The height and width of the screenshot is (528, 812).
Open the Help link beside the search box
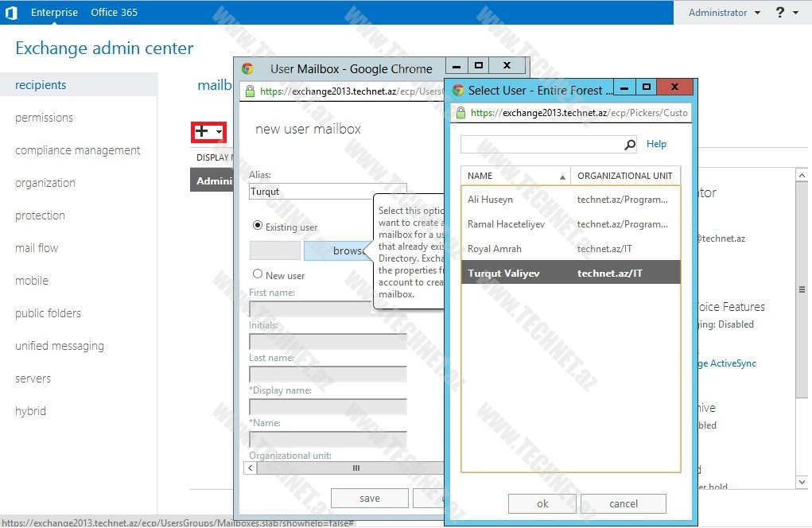(x=656, y=144)
